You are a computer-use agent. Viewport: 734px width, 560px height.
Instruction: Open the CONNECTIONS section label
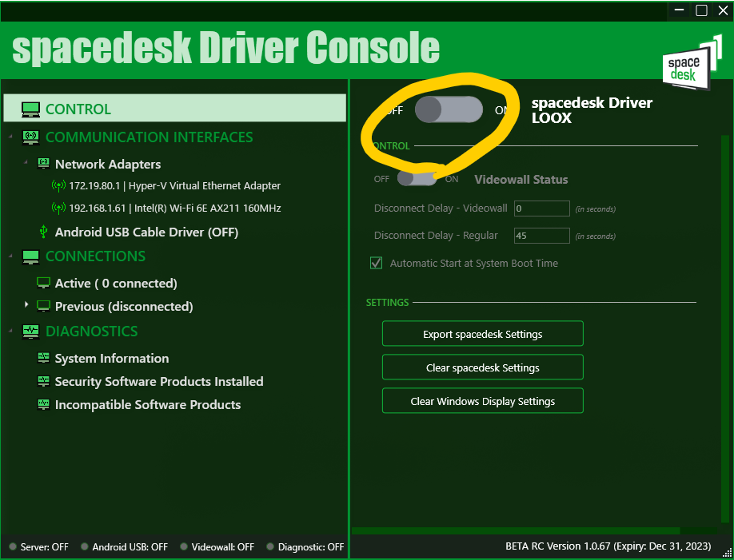pos(95,256)
